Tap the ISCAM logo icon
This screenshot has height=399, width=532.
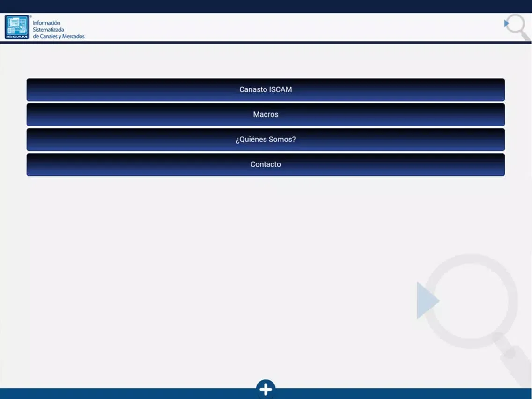[x=17, y=27]
